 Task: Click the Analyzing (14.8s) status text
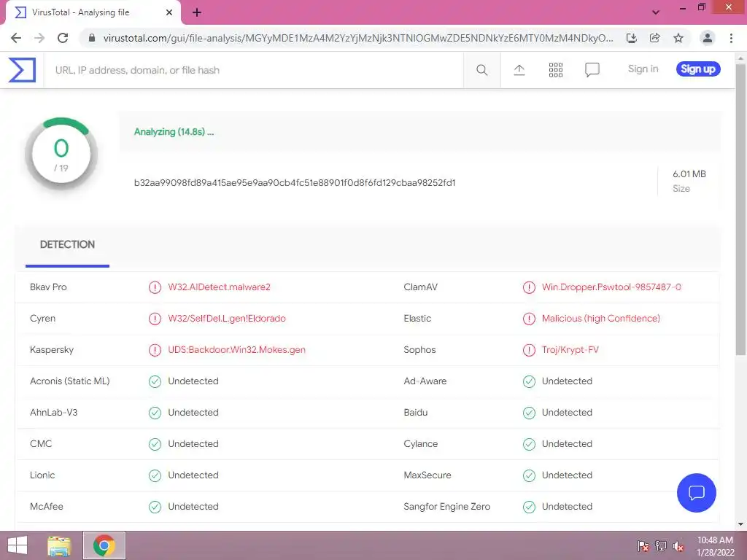coord(174,132)
